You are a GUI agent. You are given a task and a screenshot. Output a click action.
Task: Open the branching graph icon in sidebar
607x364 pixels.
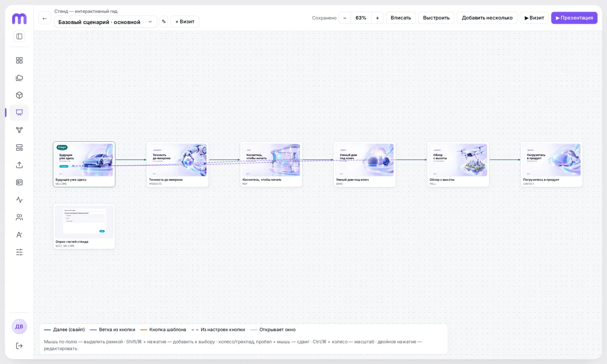19,130
